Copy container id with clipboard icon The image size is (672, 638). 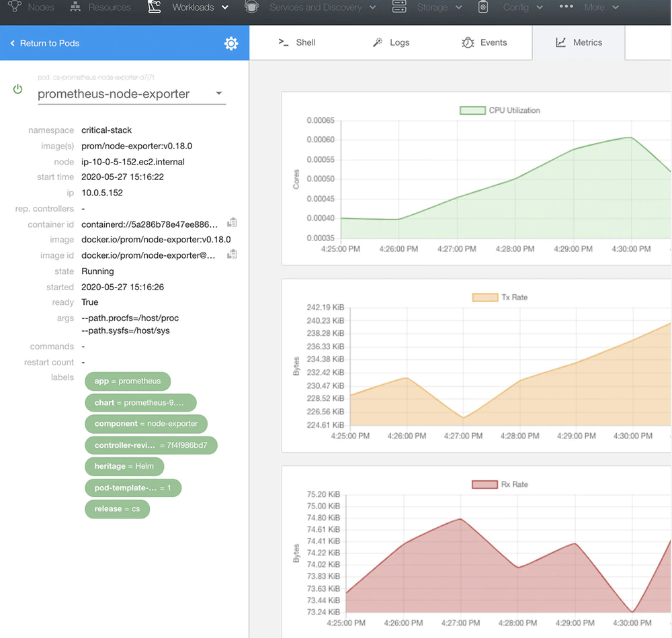pos(232,222)
